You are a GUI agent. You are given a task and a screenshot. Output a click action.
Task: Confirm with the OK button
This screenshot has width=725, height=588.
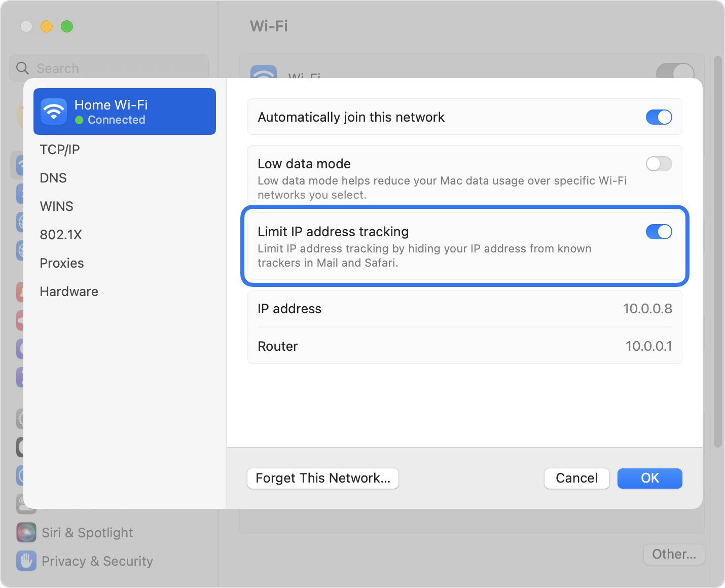[649, 478]
